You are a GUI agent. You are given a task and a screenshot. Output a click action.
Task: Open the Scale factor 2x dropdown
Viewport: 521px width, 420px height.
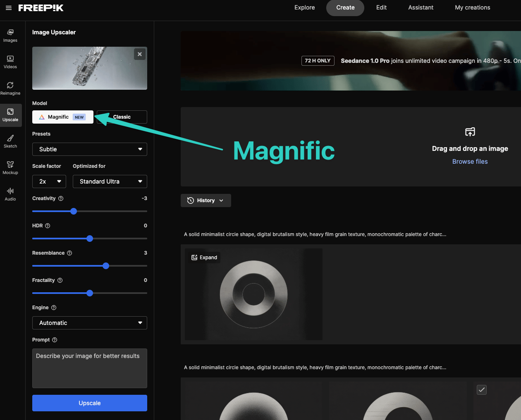tap(49, 181)
